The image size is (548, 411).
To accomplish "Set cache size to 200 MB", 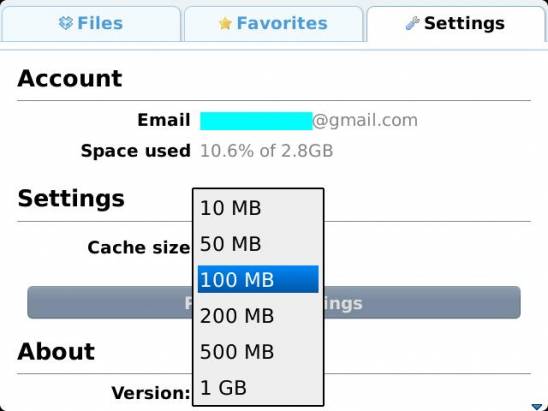I will click(258, 316).
